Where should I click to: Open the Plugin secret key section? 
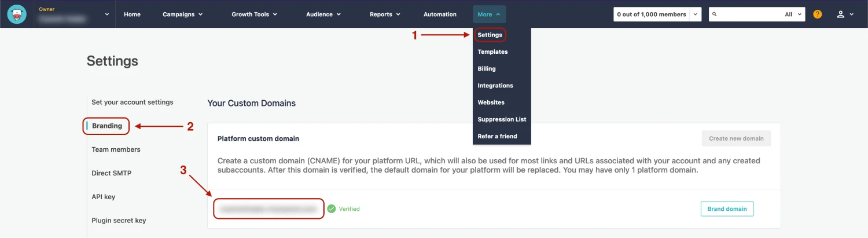click(119, 221)
